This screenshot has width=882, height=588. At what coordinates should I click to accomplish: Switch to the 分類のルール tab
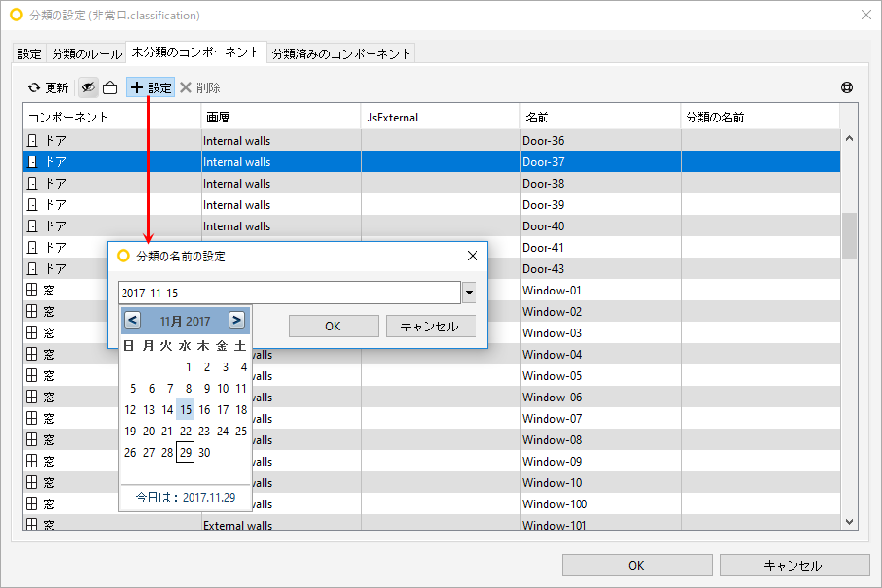click(87, 54)
